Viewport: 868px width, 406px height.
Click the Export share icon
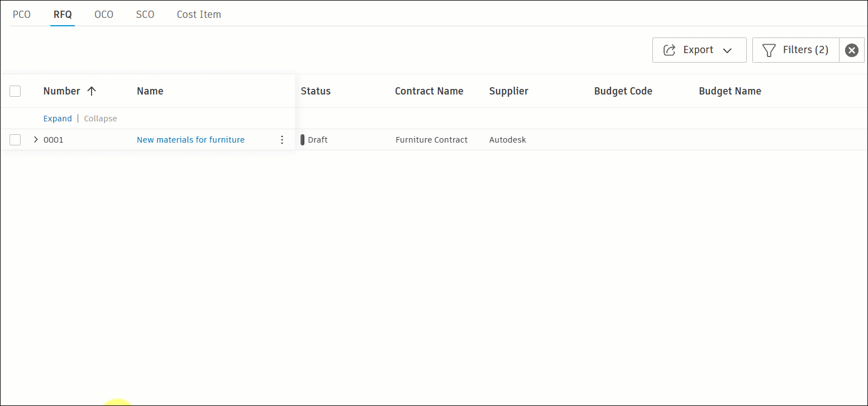(669, 50)
